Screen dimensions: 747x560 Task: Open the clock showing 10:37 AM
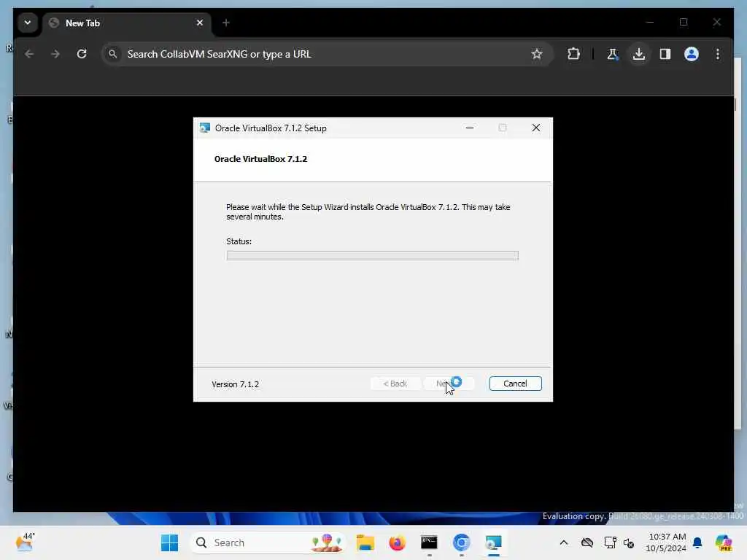pyautogui.click(x=666, y=542)
